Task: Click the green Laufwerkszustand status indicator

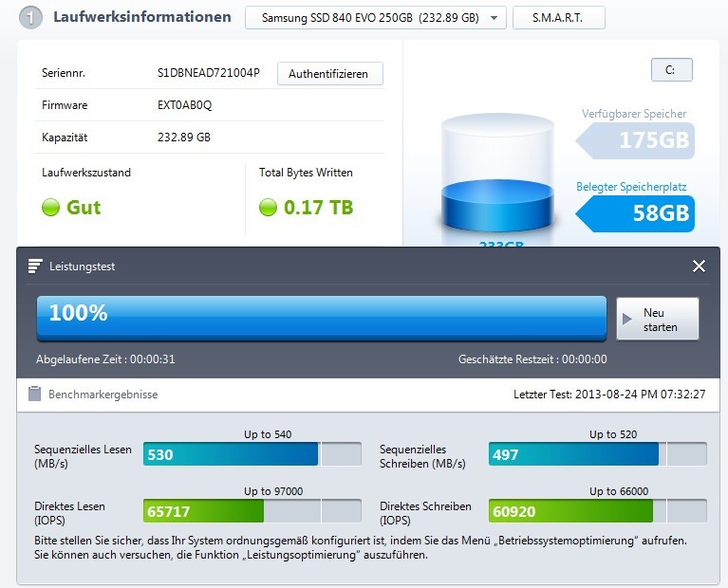Action: coord(50,207)
